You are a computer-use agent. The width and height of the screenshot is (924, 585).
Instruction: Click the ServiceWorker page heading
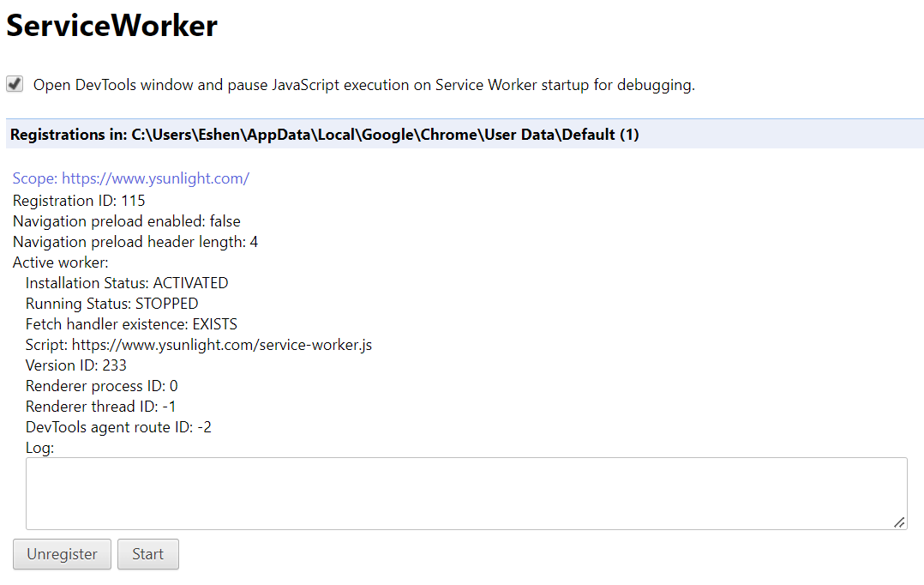111,27
